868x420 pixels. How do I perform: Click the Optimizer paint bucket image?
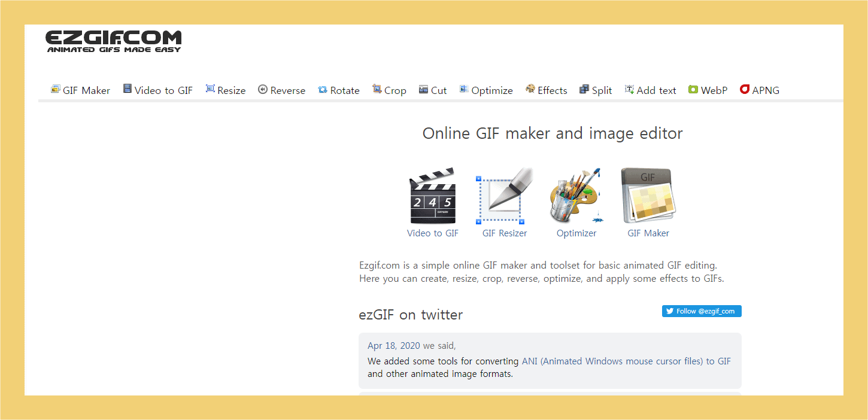click(576, 196)
